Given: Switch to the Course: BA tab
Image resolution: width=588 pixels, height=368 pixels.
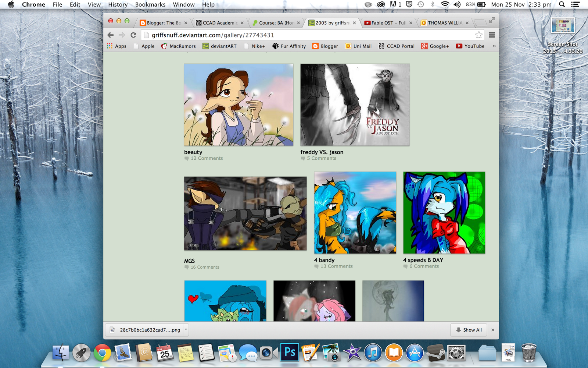Looking at the screenshot, I should coord(276,23).
